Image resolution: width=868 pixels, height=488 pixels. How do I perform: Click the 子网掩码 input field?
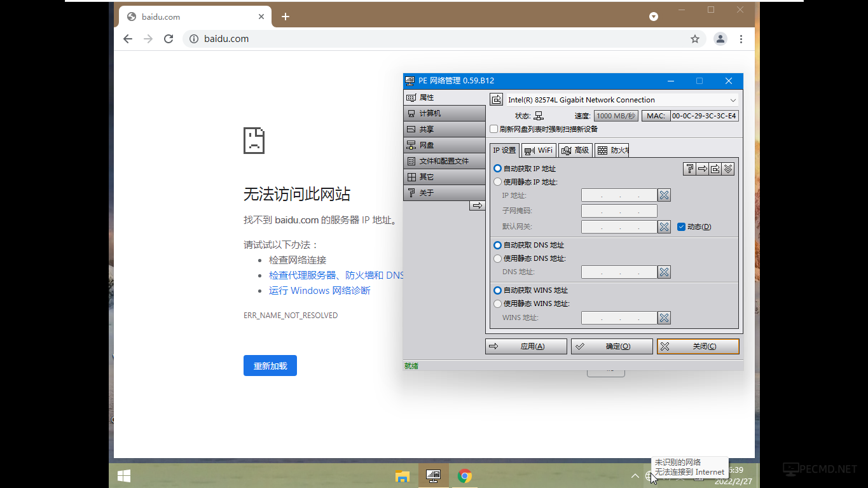[619, 211]
